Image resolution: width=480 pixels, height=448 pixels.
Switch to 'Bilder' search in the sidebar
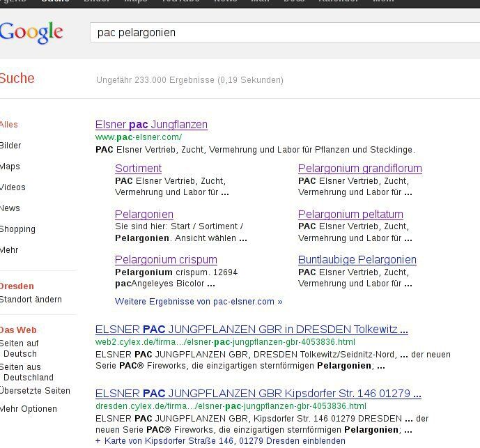pyautogui.click(x=10, y=146)
